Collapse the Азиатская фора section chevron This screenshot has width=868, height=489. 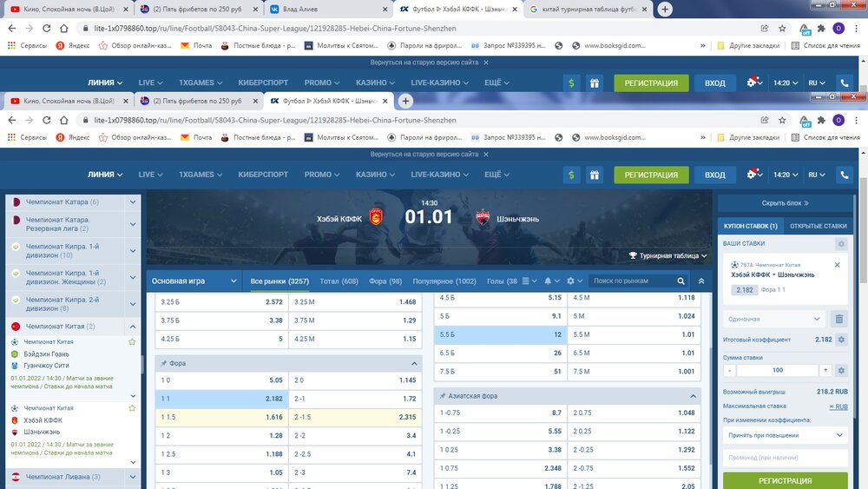[x=693, y=396]
